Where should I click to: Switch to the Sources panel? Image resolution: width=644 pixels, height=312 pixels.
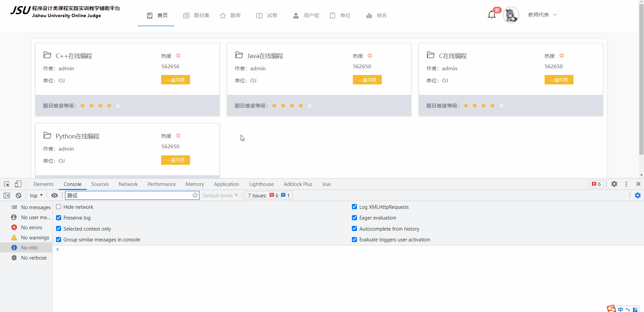pos(100,184)
